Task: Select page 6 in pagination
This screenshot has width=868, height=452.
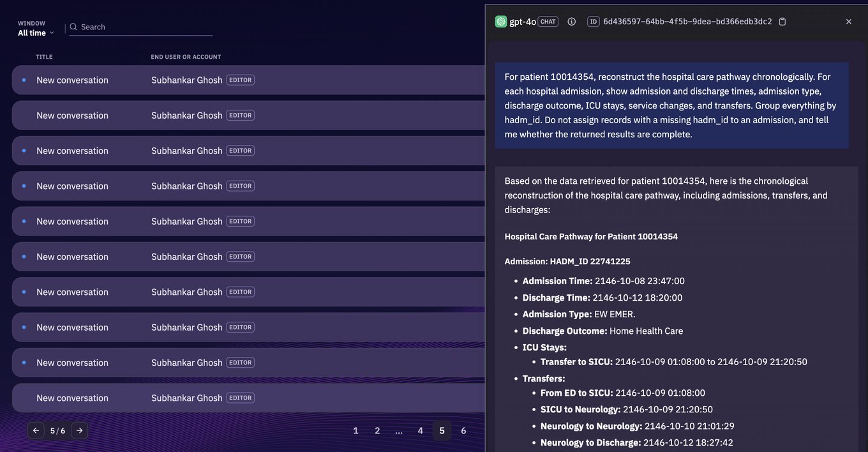Action: (x=463, y=431)
